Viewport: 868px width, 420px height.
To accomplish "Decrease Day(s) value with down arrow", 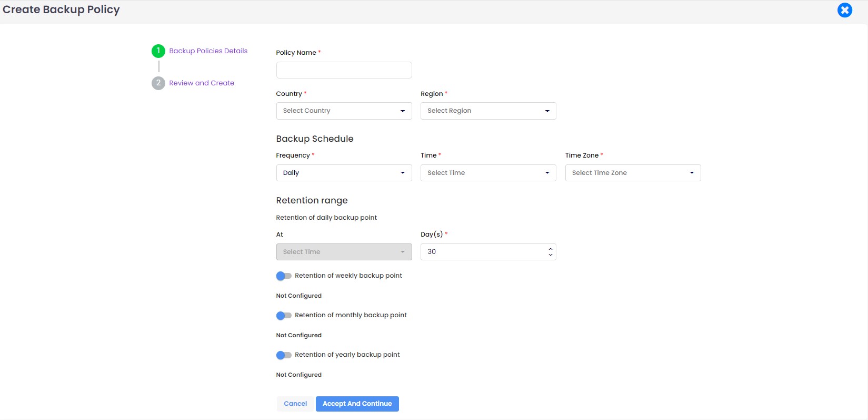I will [551, 255].
